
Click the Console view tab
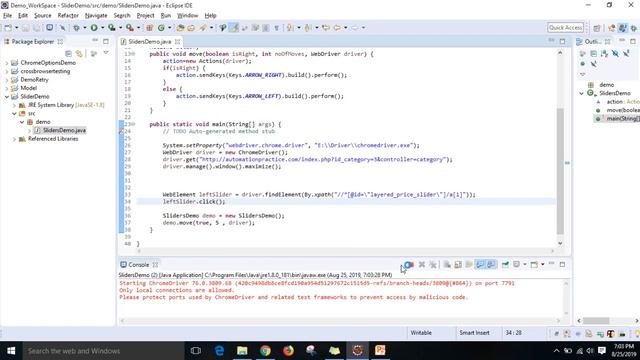point(138,264)
